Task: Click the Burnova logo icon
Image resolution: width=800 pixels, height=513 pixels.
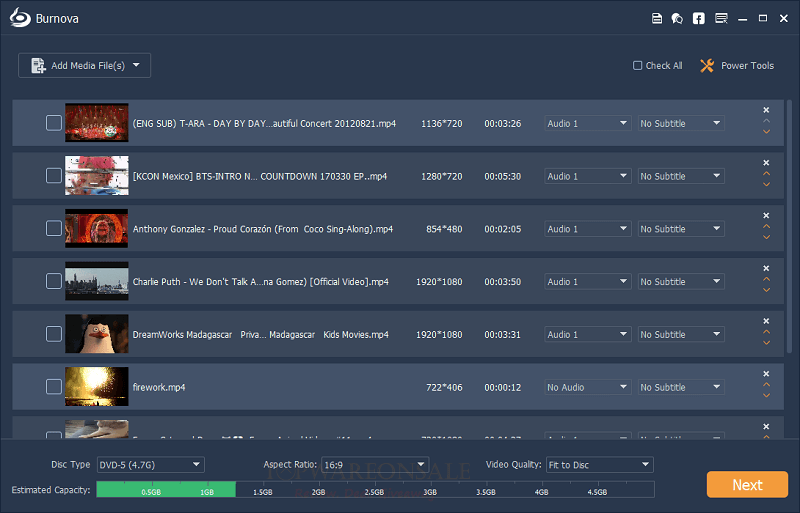Action: coord(20,18)
